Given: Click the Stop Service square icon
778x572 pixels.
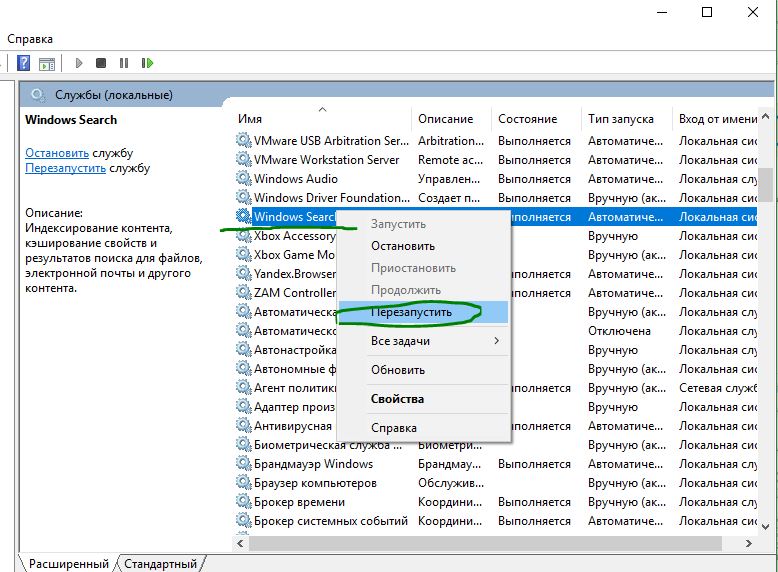Looking at the screenshot, I should tap(101, 63).
